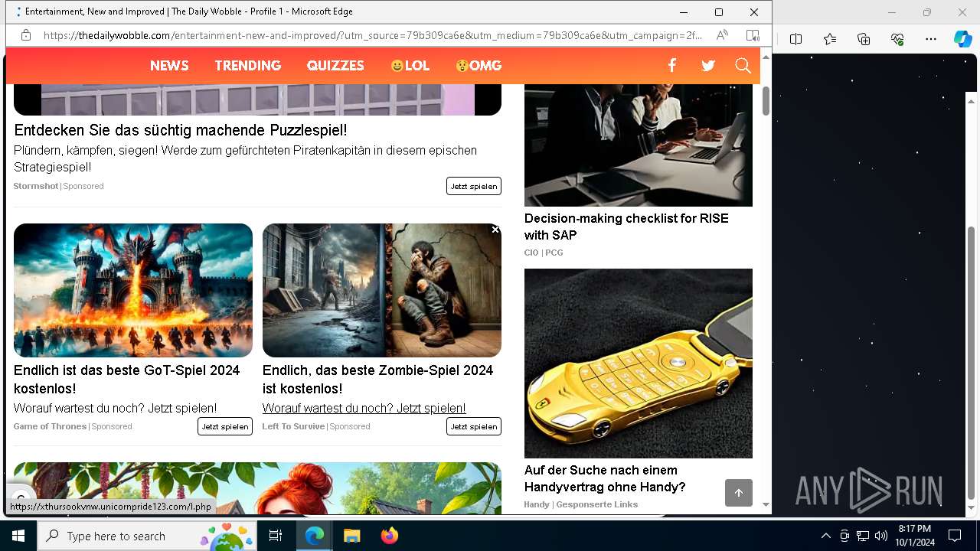The height and width of the screenshot is (551, 980).
Task: Click the 'CIO | PCG' source text
Action: [x=544, y=253]
